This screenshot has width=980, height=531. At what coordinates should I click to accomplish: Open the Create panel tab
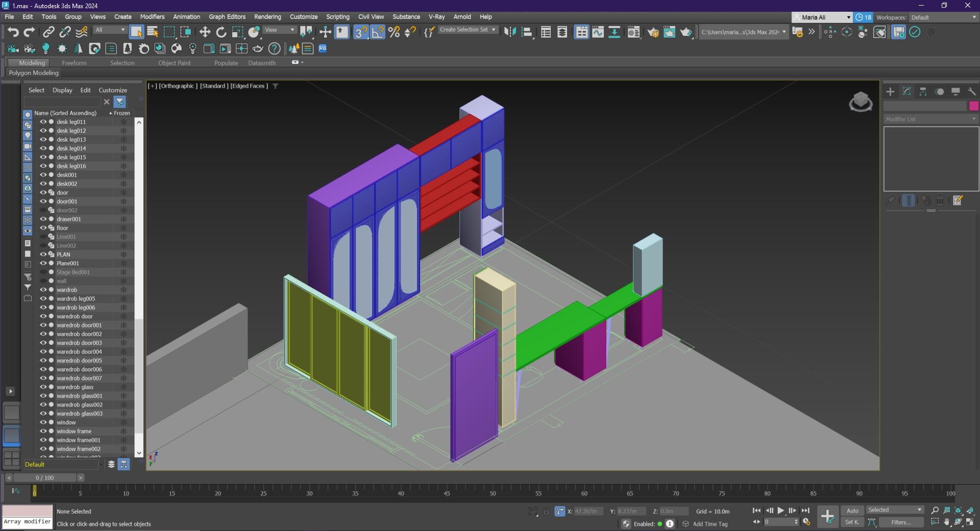click(x=890, y=91)
